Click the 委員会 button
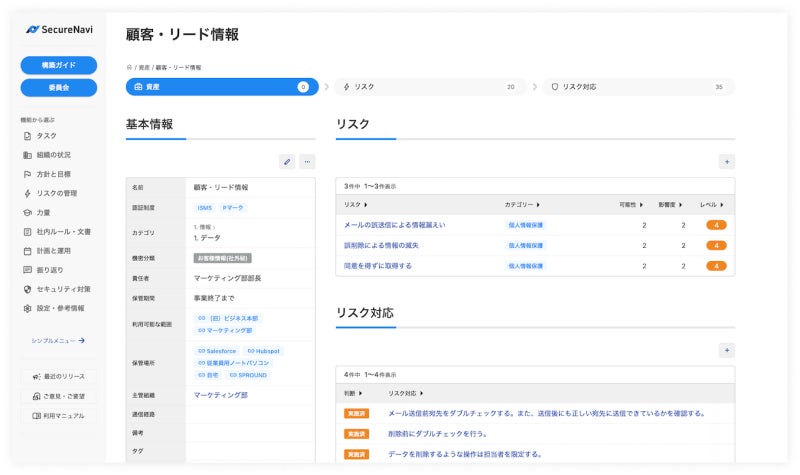 [x=59, y=88]
